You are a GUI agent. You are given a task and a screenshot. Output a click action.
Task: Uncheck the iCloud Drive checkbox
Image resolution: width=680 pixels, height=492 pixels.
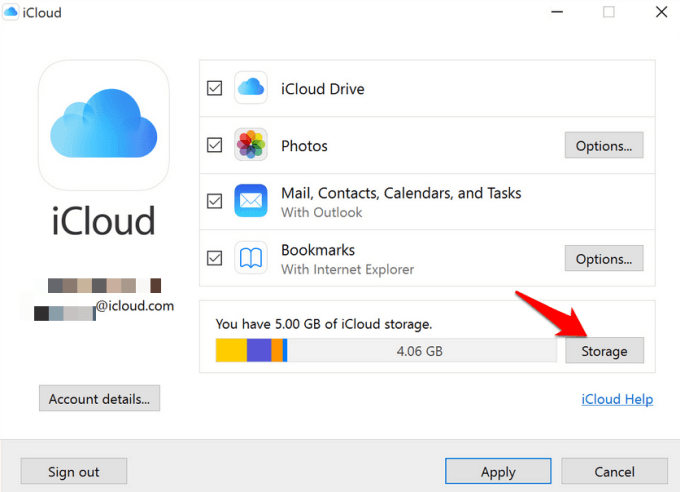click(x=215, y=88)
